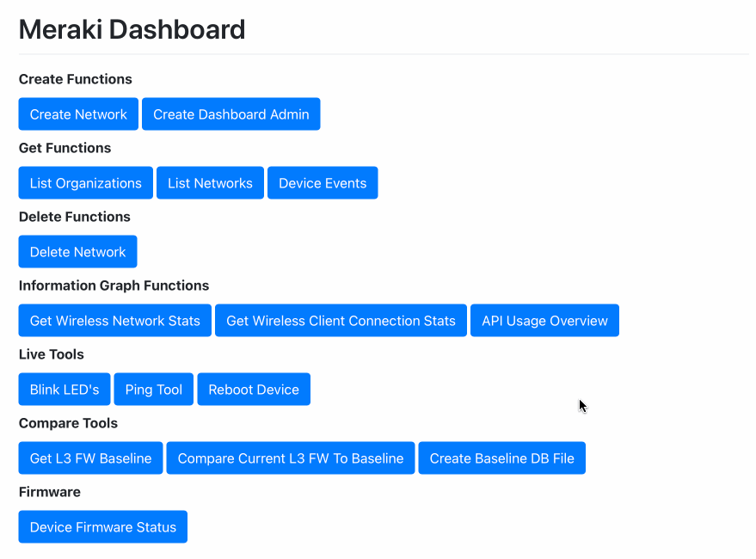Open Create Dashboard Admin

[230, 114]
